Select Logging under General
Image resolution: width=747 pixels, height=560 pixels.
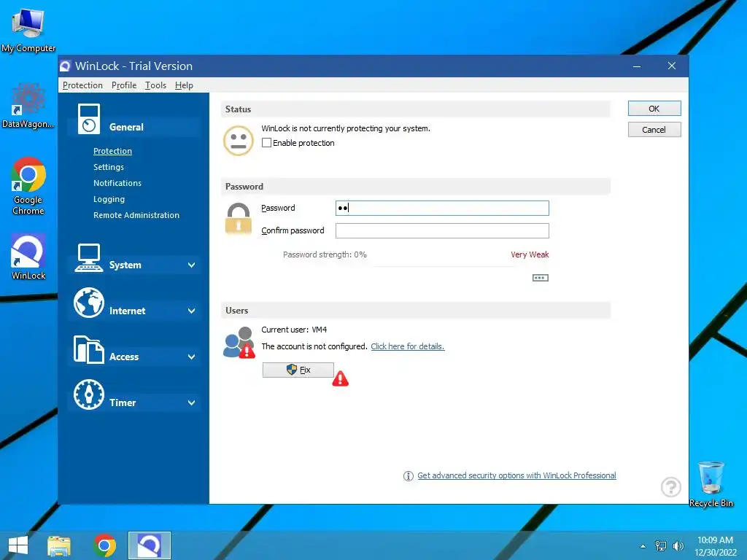[x=109, y=199]
